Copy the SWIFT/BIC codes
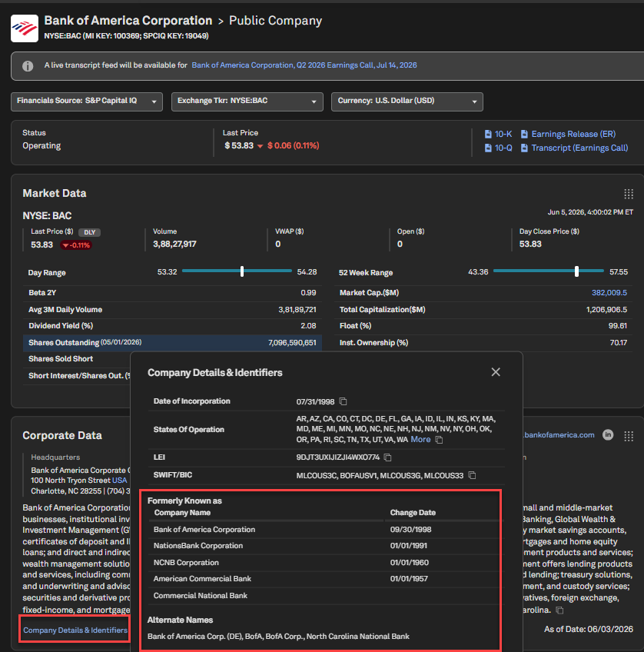The width and height of the screenshot is (644, 652). tap(472, 475)
